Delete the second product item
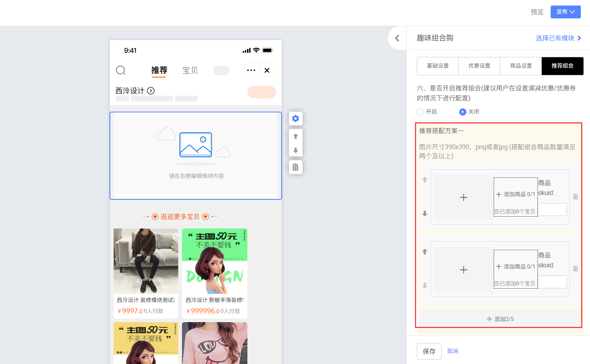 pyautogui.click(x=576, y=269)
